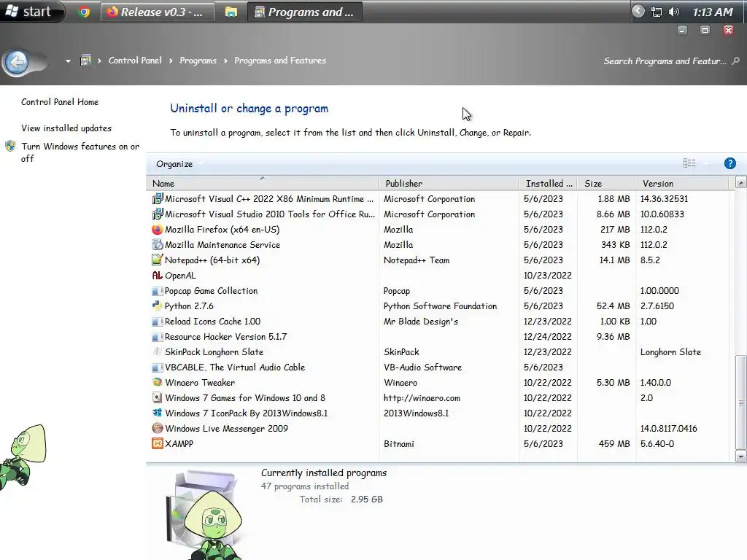Open the blue help question mark
Screen dimensions: 747x560
pyautogui.click(x=729, y=164)
